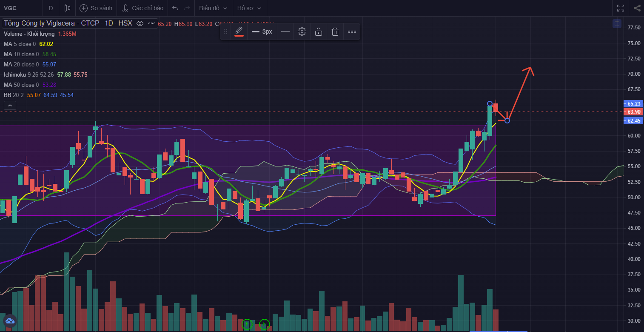
Task: Click the blue frame icon above price scale
Action: (x=617, y=23)
